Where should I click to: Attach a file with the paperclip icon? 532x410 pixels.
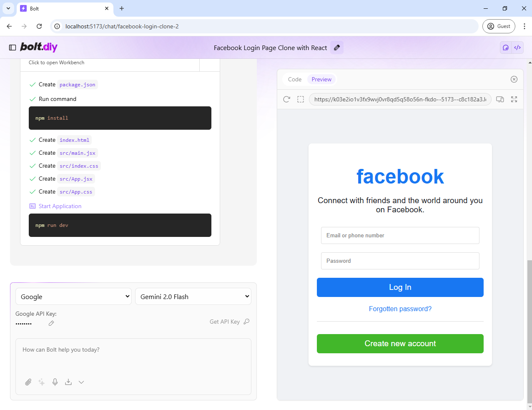point(28,382)
